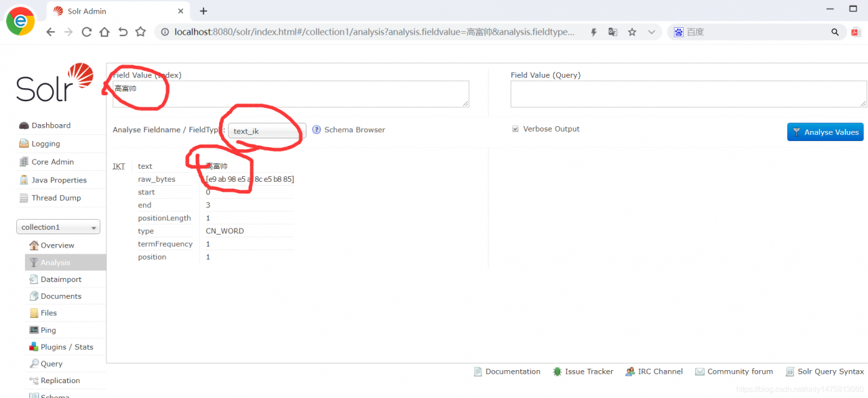Open the Documentation footer link
The height and width of the screenshot is (398, 868).
click(513, 372)
